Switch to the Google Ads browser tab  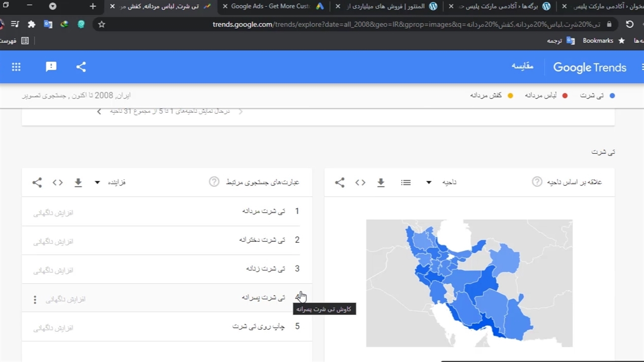pyautogui.click(x=271, y=7)
